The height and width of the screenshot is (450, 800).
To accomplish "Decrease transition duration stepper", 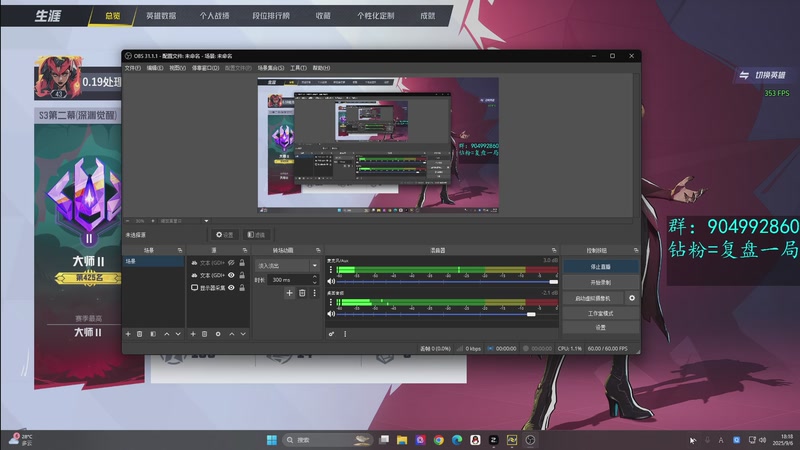I will coord(314,282).
